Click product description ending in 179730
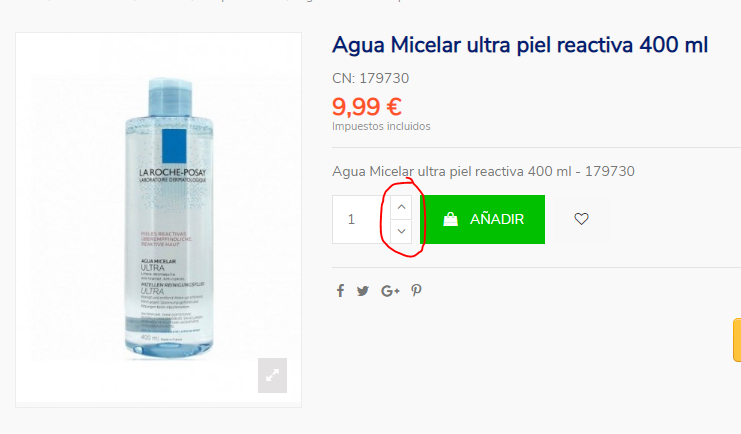This screenshot has height=434, width=741. pos(483,171)
